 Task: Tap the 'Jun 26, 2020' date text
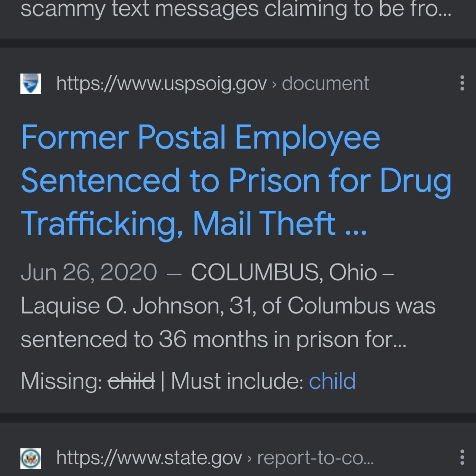click(x=89, y=272)
